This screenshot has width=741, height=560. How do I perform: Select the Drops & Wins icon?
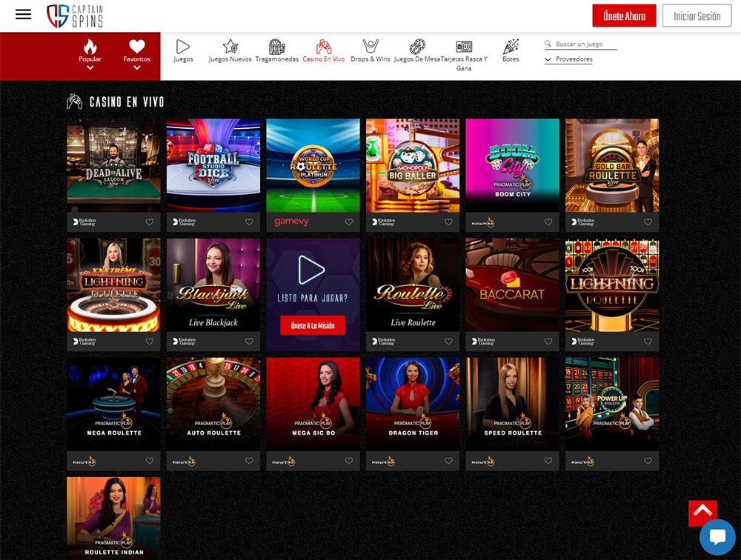pyautogui.click(x=370, y=47)
